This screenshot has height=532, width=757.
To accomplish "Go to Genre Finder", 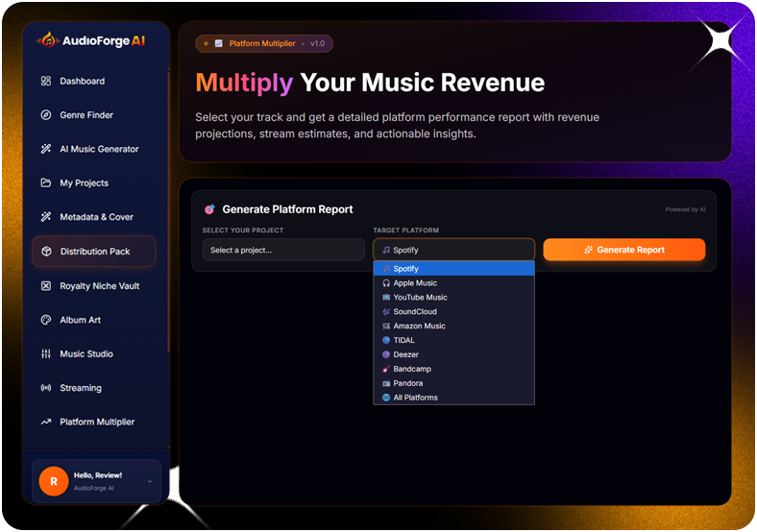I will click(93, 115).
